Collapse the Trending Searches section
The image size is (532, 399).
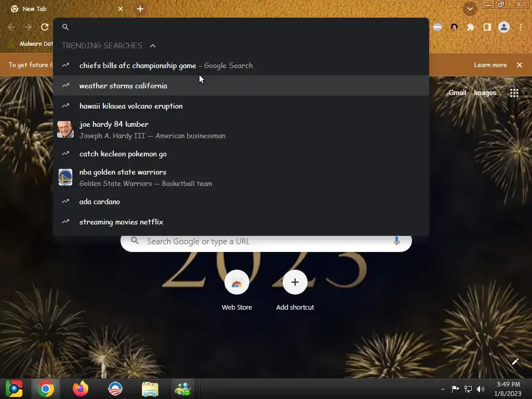click(x=153, y=46)
